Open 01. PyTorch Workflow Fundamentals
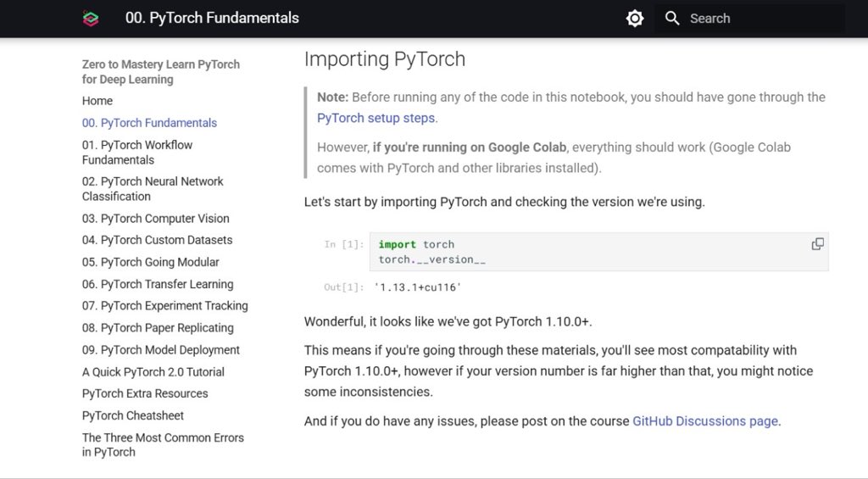The height and width of the screenshot is (479, 868). click(x=137, y=153)
